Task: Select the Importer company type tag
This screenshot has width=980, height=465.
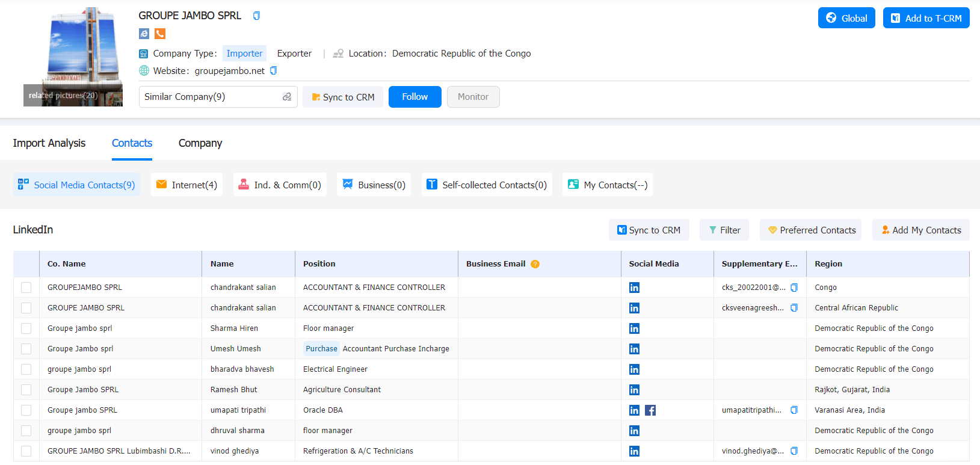Action: 244,54
